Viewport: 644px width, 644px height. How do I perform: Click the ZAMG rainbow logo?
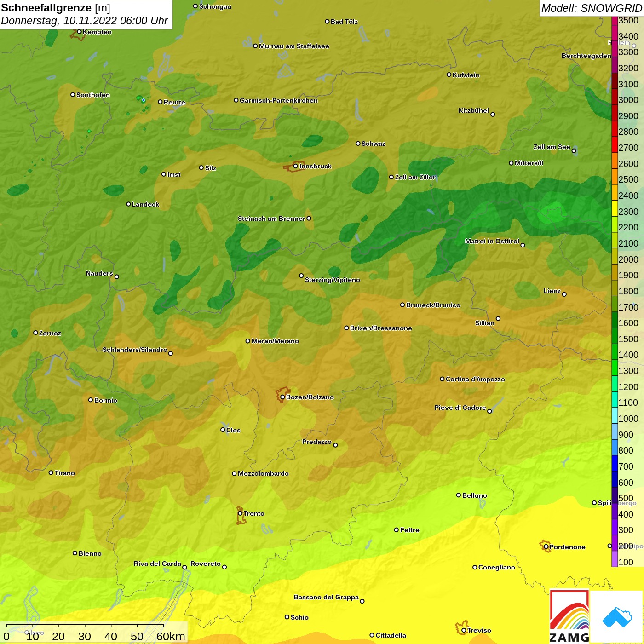pyautogui.click(x=569, y=616)
